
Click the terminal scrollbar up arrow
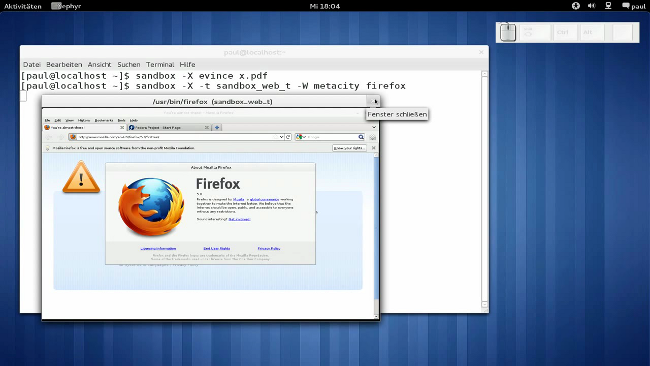484,74
